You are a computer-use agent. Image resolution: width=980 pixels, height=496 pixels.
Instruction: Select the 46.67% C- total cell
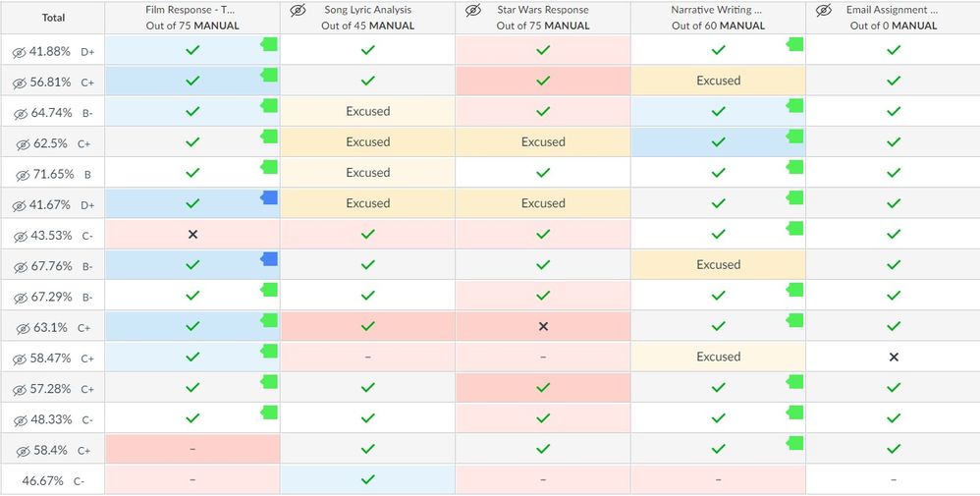point(53,480)
